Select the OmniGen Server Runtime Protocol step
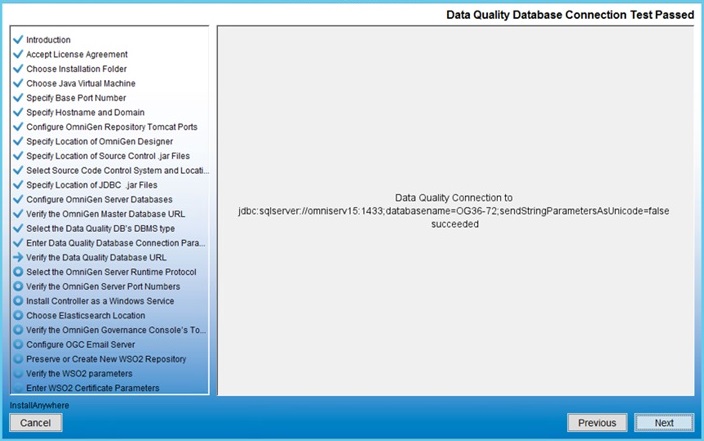Viewport: 704px width, 441px height. 111,272
